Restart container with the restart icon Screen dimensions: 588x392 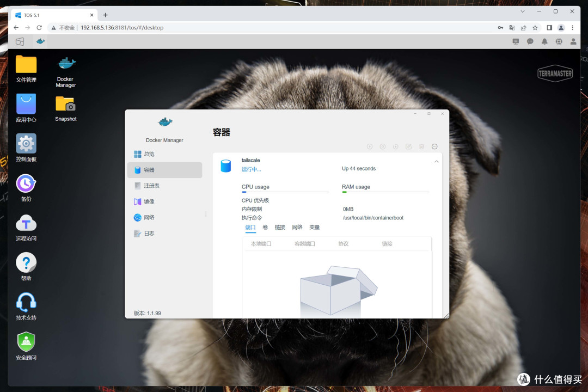click(x=395, y=146)
